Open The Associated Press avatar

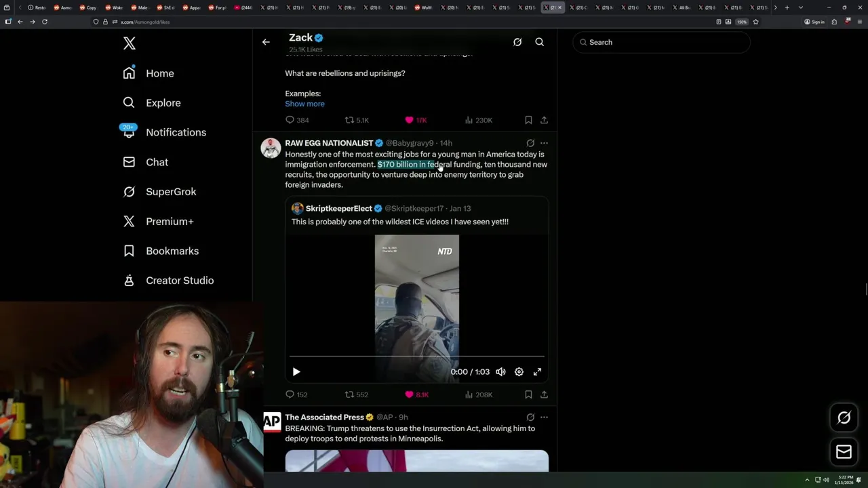pos(271,422)
